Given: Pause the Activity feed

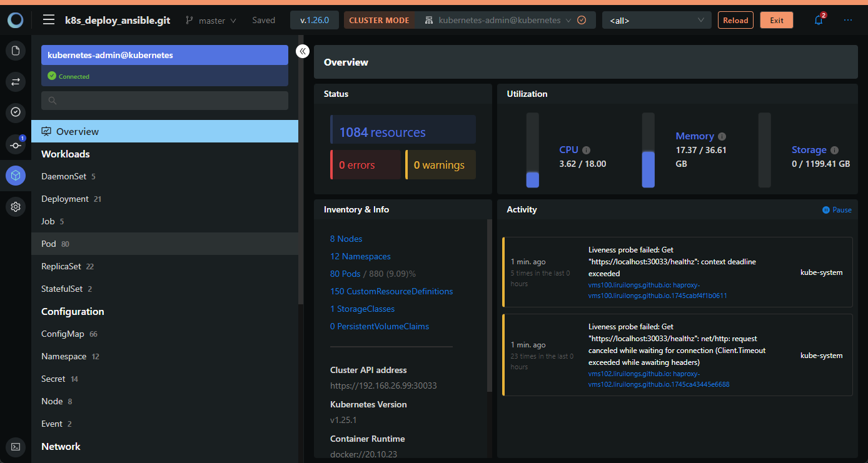Looking at the screenshot, I should pyautogui.click(x=837, y=210).
